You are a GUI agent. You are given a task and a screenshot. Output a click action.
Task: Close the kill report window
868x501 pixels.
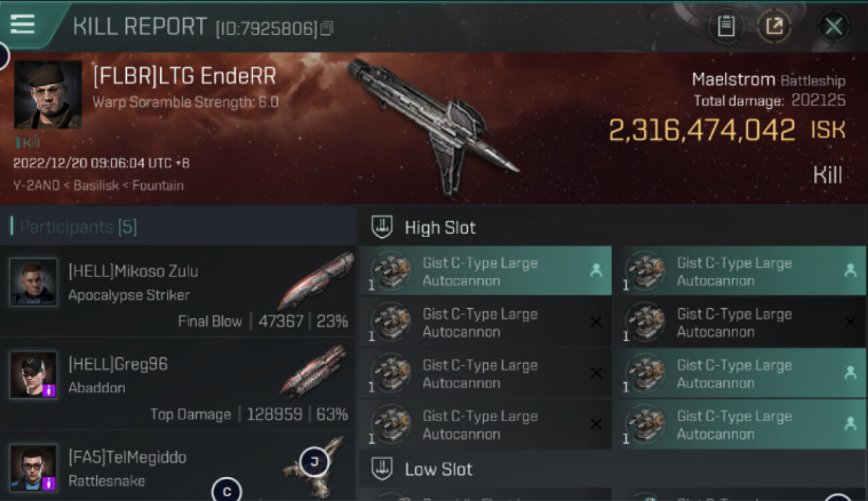833,27
